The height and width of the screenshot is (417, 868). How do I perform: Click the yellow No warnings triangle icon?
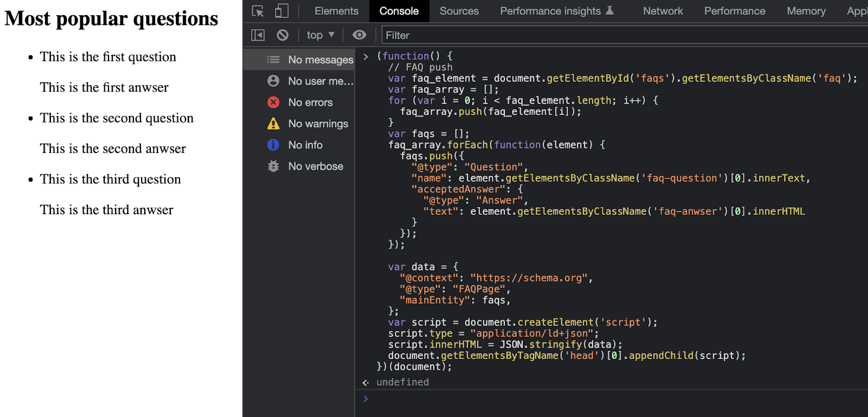pos(273,124)
